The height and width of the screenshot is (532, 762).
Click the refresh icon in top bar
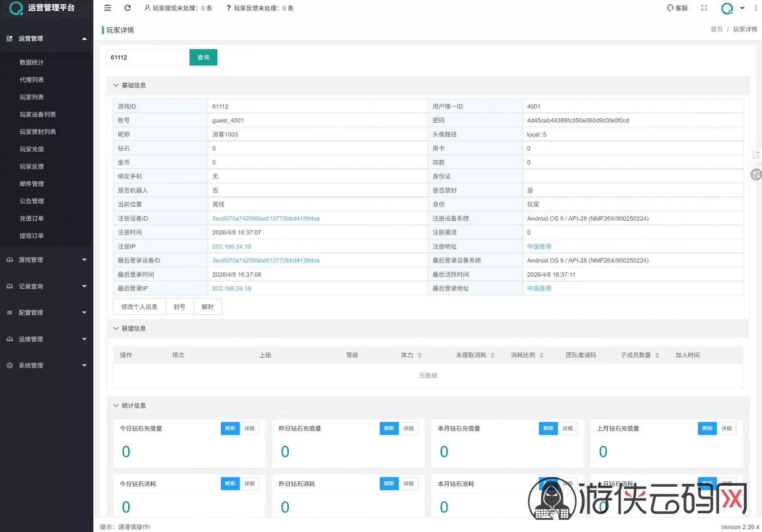[x=128, y=8]
